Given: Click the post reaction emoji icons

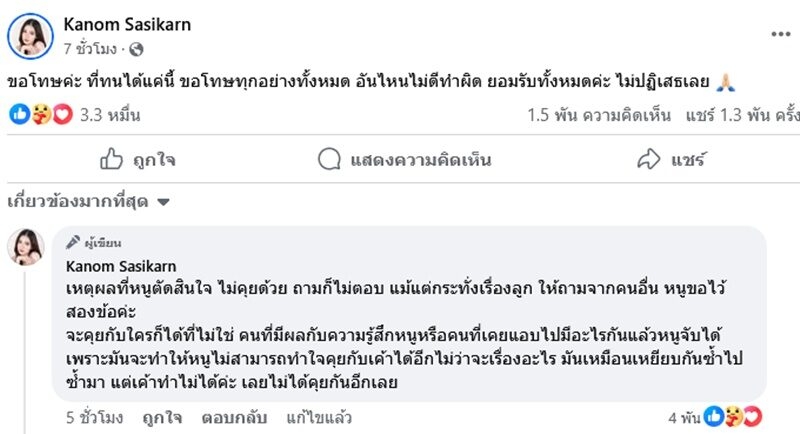Looking at the screenshot, I should [40, 115].
